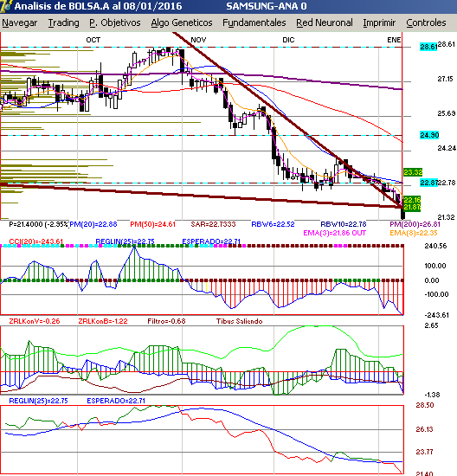
Task: Click the -1.38 oscillator axis value
Action: tap(432, 395)
